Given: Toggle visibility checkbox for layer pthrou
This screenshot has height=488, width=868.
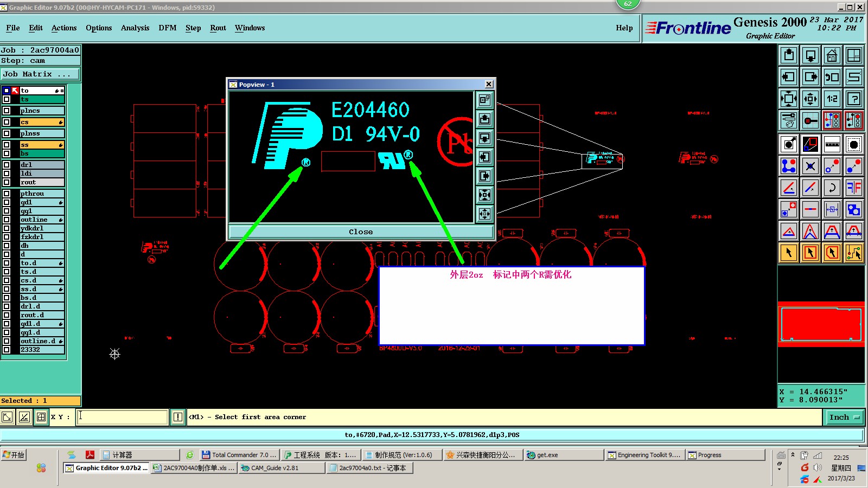Looking at the screenshot, I should [7, 194].
